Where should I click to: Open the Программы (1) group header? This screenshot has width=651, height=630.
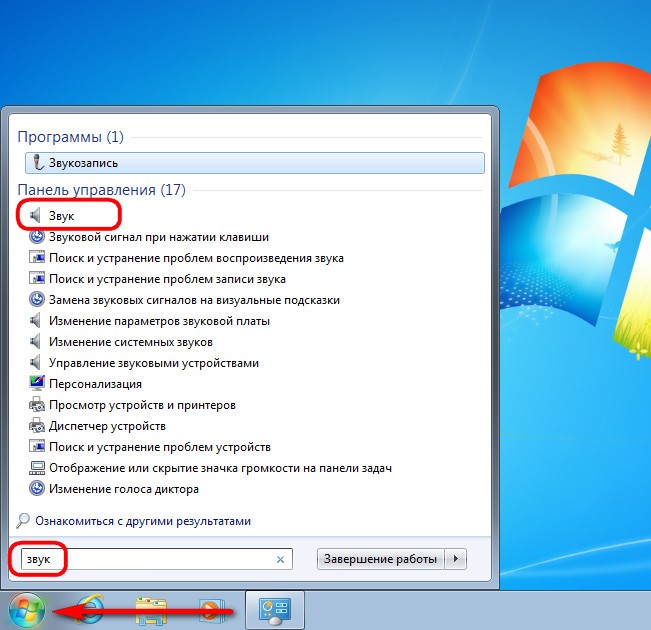point(70,136)
